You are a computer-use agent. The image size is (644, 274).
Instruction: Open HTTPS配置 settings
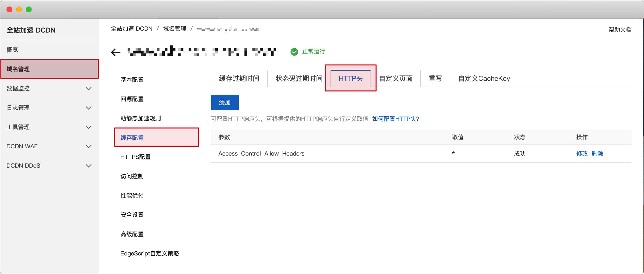coord(135,157)
